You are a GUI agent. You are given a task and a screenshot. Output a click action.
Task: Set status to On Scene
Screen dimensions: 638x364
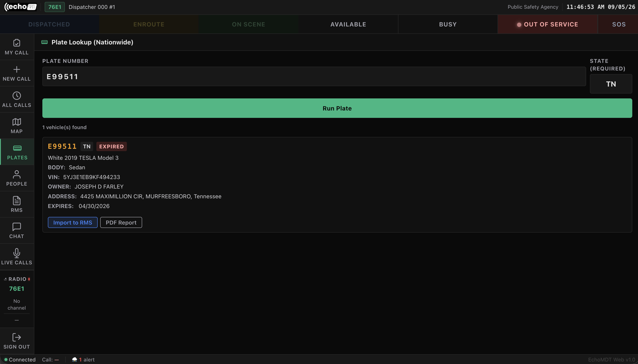pos(248,24)
